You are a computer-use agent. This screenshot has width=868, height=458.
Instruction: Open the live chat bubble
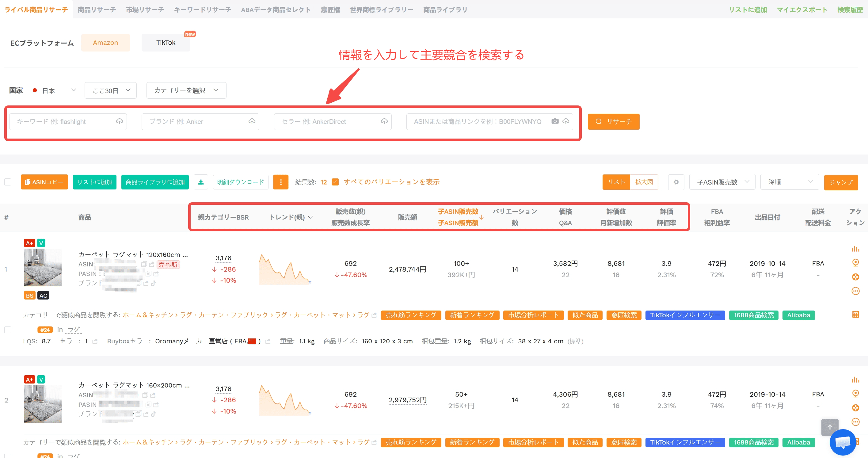(x=843, y=442)
